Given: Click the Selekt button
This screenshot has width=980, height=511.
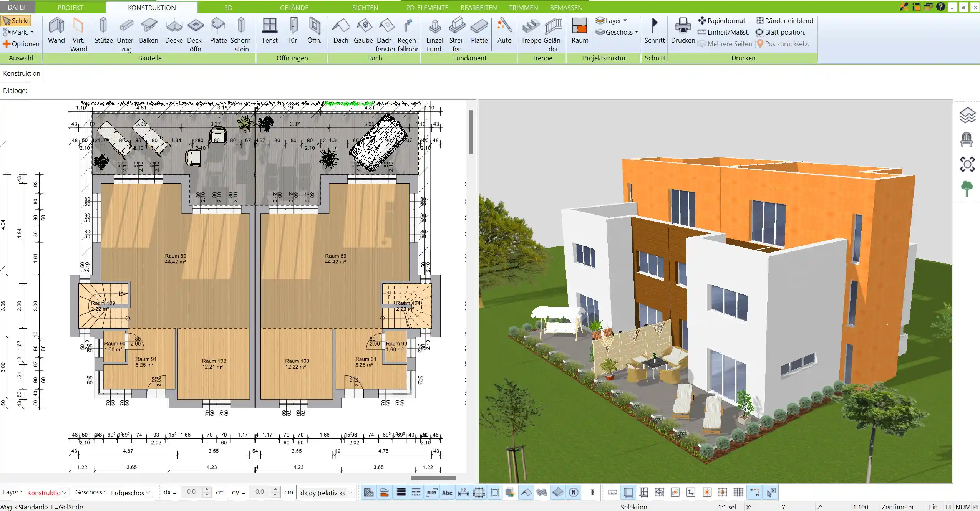Looking at the screenshot, I should click(x=16, y=21).
